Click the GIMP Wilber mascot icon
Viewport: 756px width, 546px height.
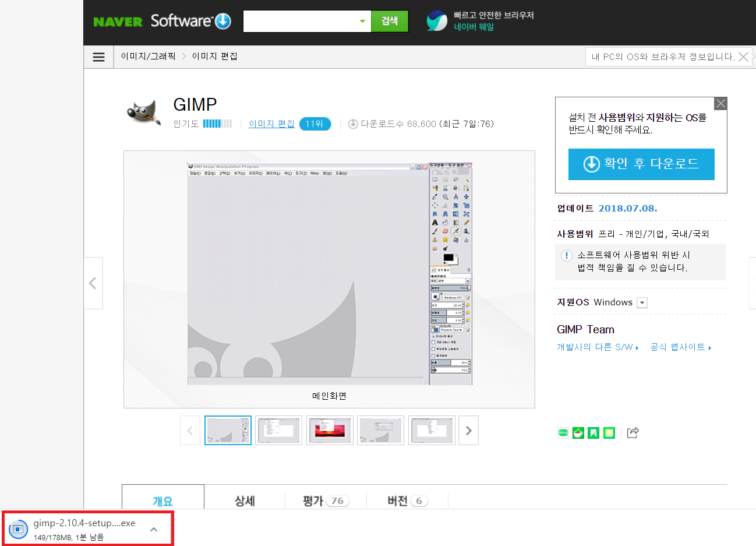coord(143,112)
